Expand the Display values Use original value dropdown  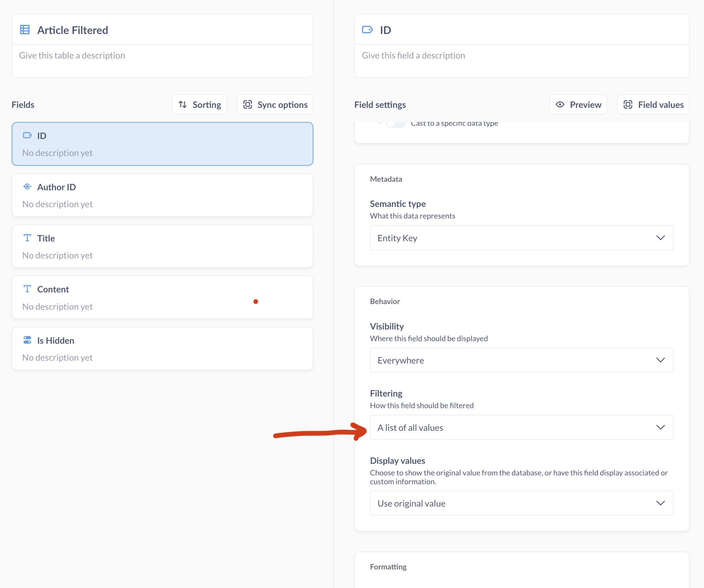click(x=521, y=503)
